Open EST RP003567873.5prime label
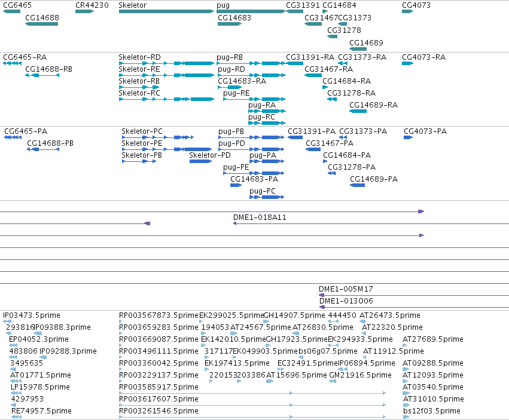The width and height of the screenshot is (509, 420). pyautogui.click(x=159, y=315)
